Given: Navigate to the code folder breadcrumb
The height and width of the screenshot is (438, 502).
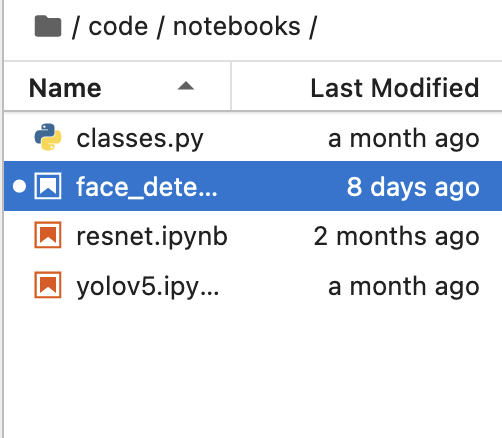Looking at the screenshot, I should [118, 27].
